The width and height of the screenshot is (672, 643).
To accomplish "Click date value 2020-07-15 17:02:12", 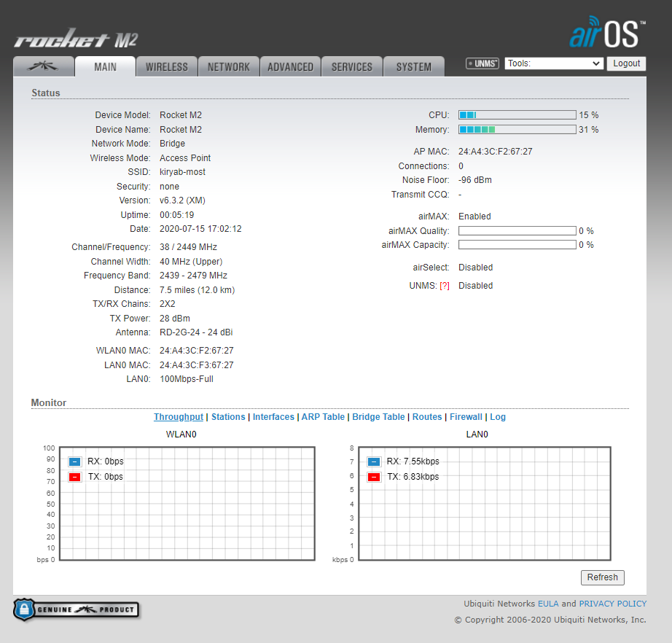I will pyautogui.click(x=200, y=229).
